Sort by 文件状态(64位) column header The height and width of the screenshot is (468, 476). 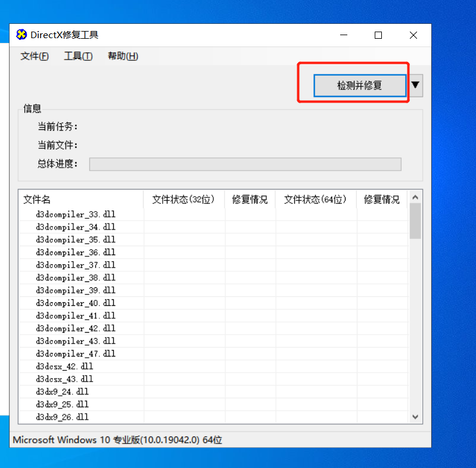click(316, 200)
